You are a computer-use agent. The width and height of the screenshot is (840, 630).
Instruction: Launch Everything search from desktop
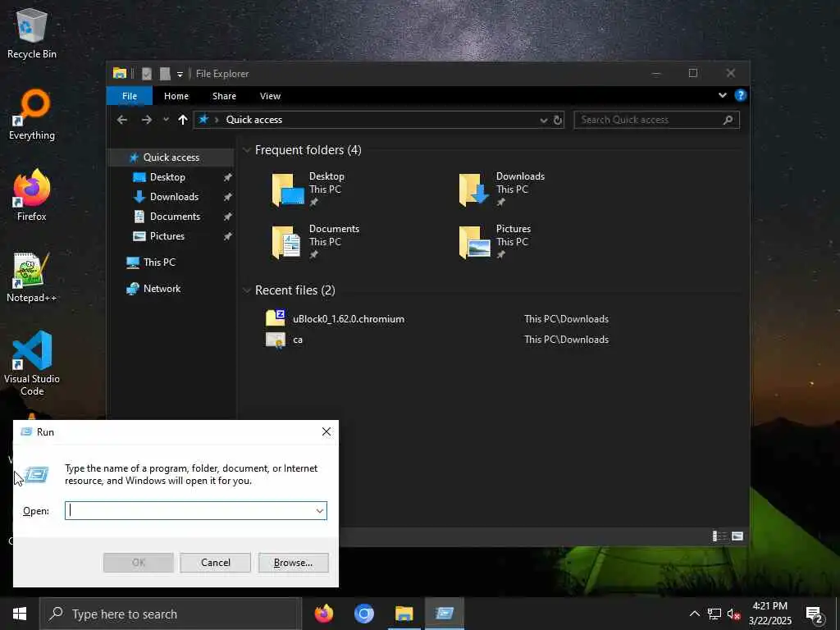tap(32, 115)
